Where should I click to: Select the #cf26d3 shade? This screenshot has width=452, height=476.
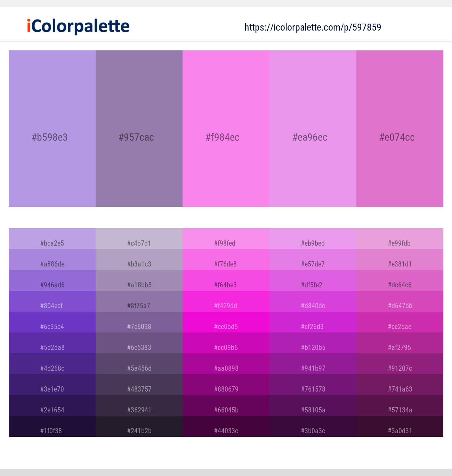[x=313, y=322]
